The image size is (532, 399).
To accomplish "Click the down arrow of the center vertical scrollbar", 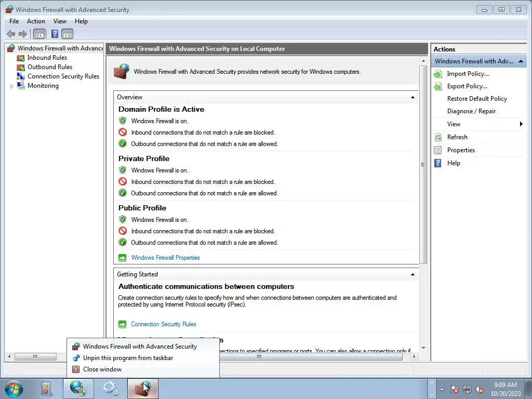I will (423, 348).
